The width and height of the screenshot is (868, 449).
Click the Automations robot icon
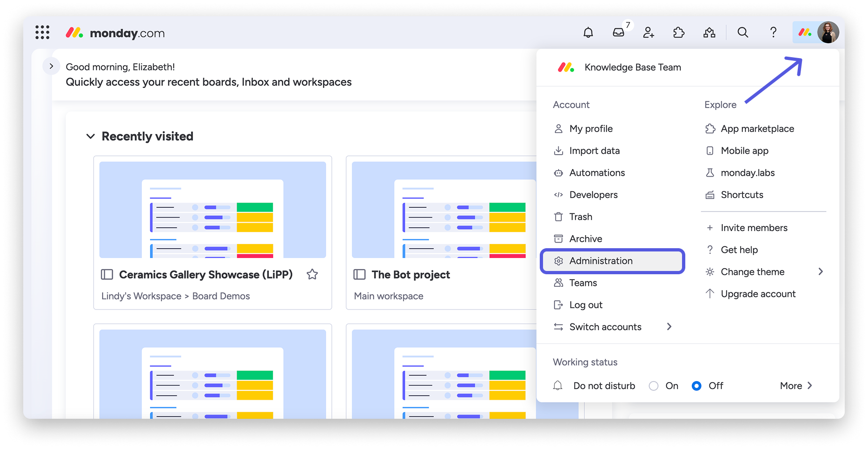558,173
